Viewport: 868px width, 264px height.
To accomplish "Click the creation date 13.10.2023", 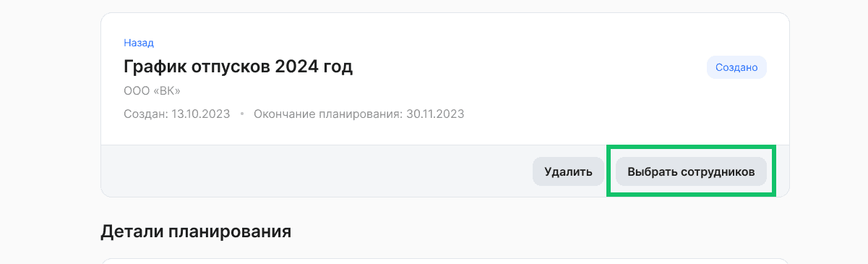I will 201,114.
